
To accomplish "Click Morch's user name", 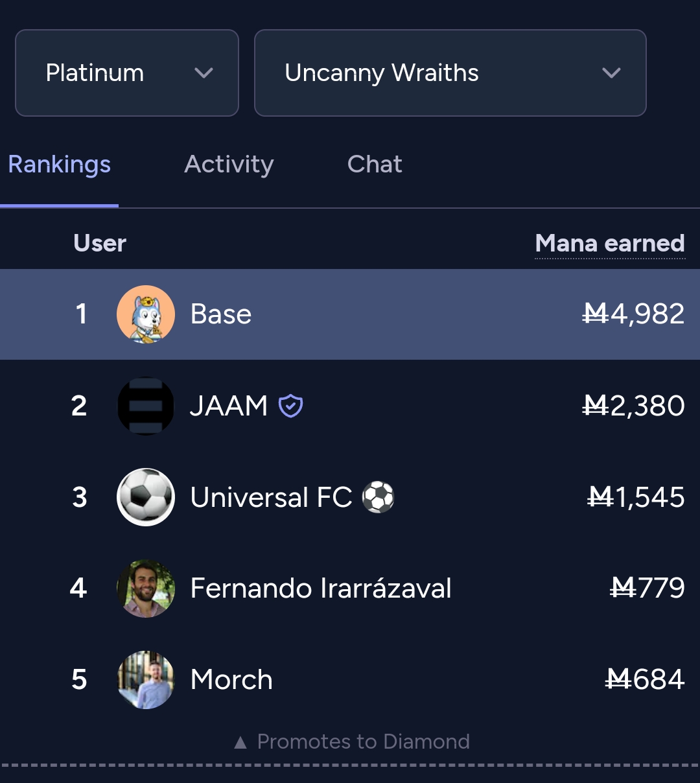I will click(231, 680).
